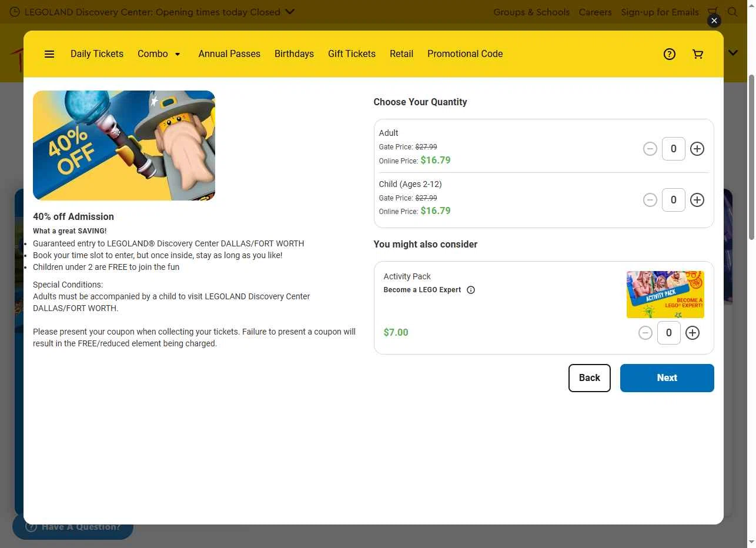
Task: Show info about Become a LEGO Expert
Action: (x=471, y=290)
